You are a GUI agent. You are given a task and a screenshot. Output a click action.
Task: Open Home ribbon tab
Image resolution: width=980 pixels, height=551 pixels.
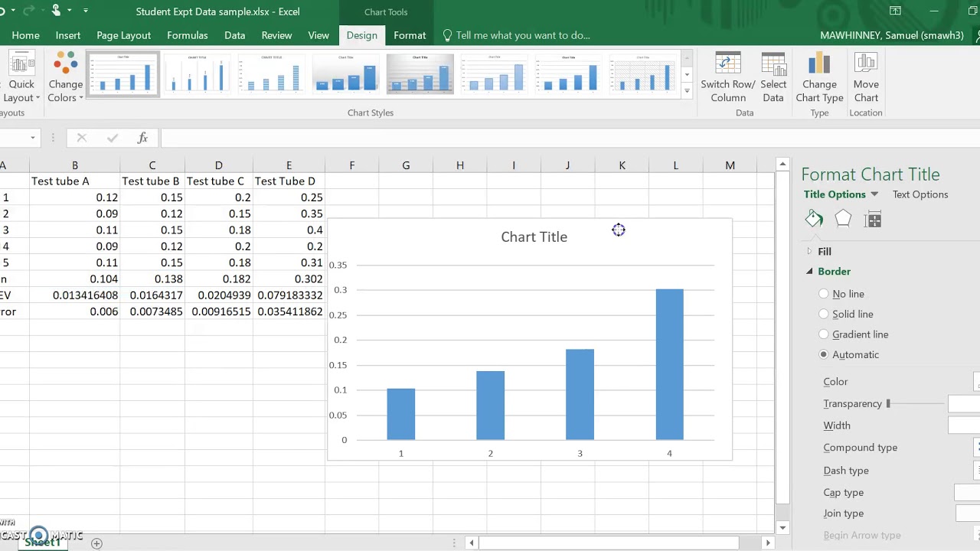(25, 35)
